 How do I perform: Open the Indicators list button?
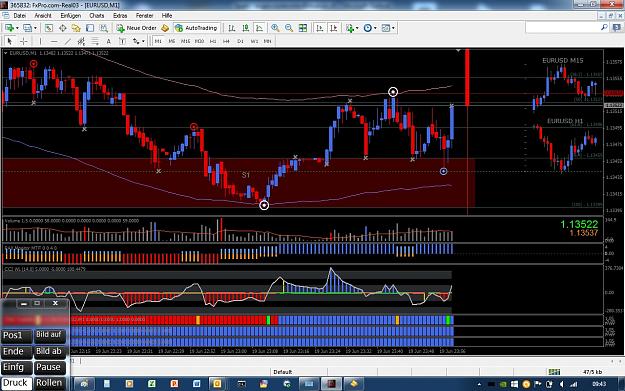350,28
